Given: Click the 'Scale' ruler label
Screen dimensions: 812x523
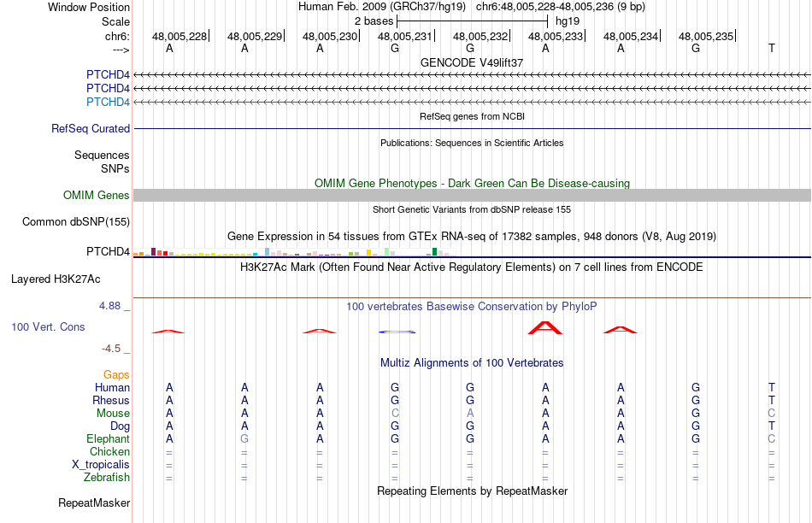Looking at the screenshot, I should (x=115, y=21).
